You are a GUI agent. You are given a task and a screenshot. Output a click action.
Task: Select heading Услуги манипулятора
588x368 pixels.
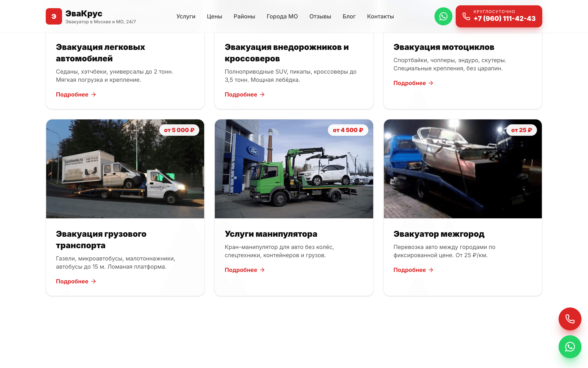[x=271, y=234]
